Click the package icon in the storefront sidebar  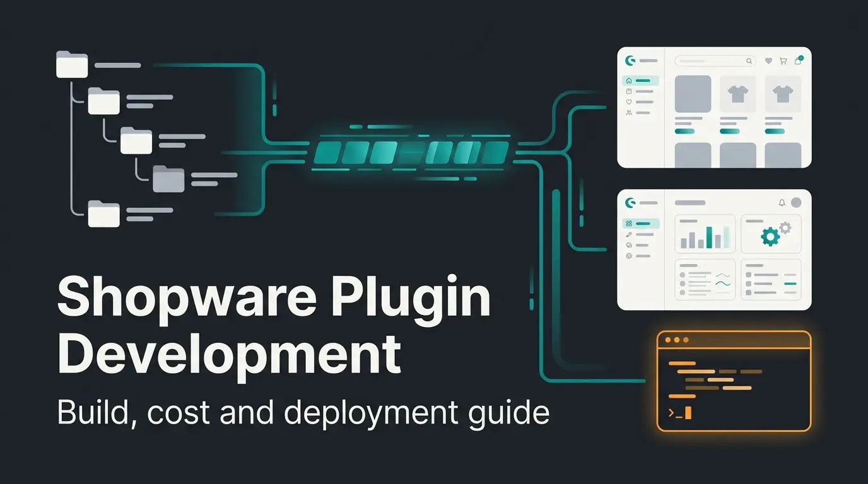pyautogui.click(x=629, y=91)
